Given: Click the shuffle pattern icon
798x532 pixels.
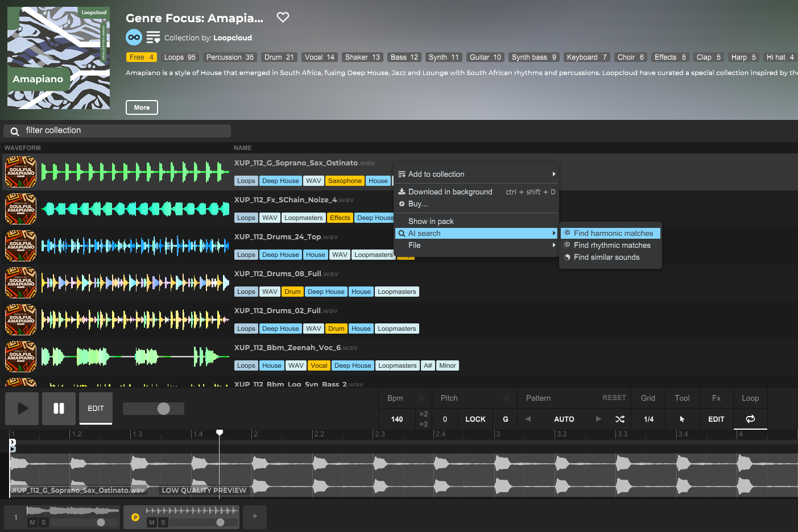Looking at the screenshot, I should pyautogui.click(x=620, y=419).
